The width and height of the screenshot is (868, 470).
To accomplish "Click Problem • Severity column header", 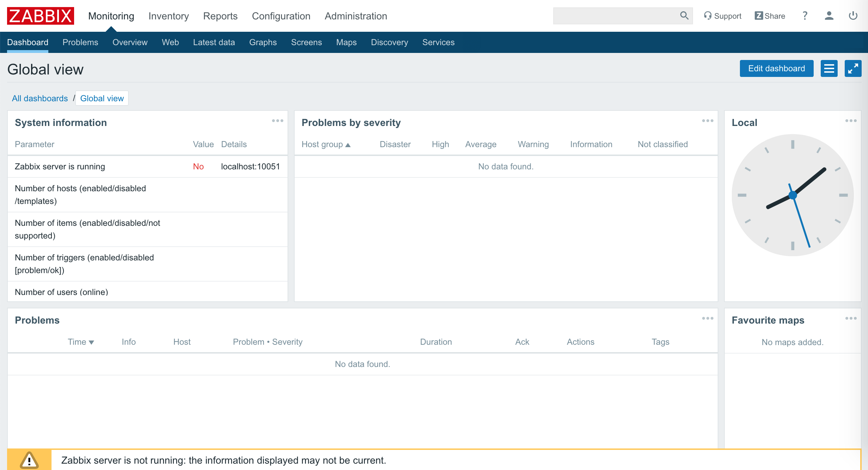I will [x=268, y=342].
